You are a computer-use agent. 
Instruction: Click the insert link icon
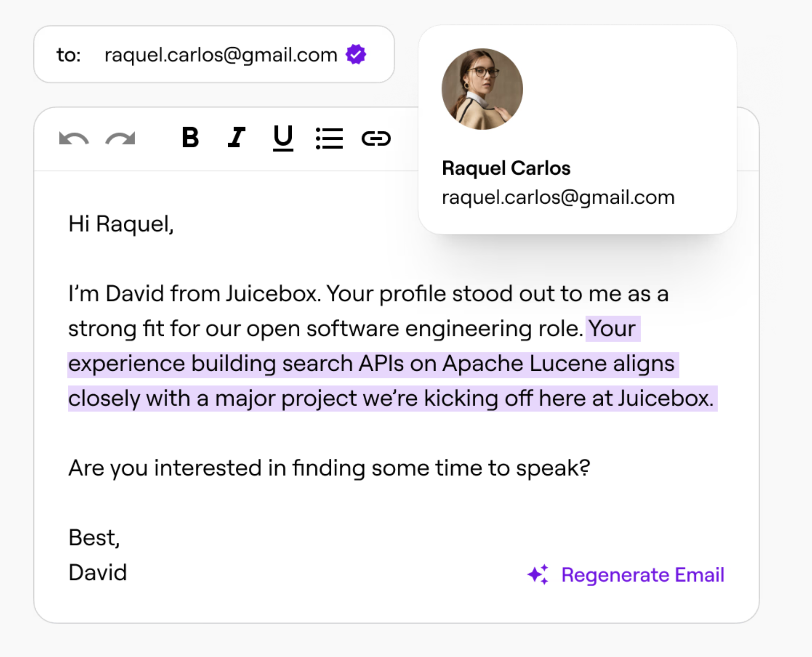[376, 138]
